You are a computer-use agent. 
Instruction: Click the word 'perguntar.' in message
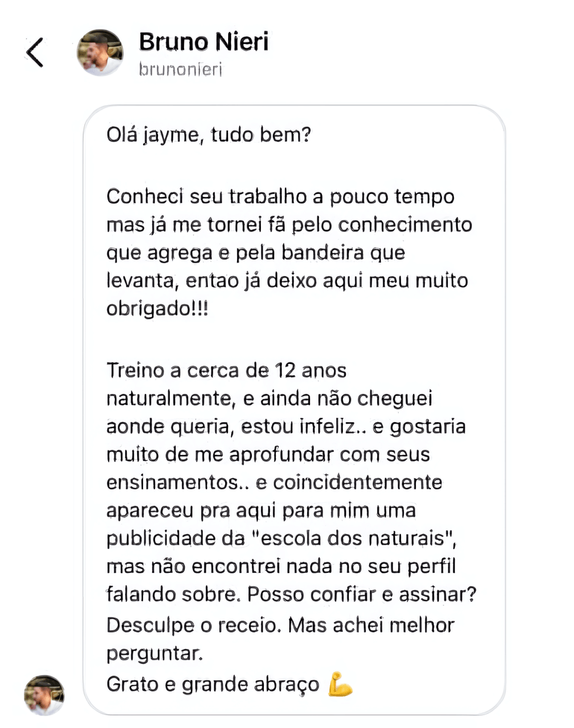(x=155, y=654)
